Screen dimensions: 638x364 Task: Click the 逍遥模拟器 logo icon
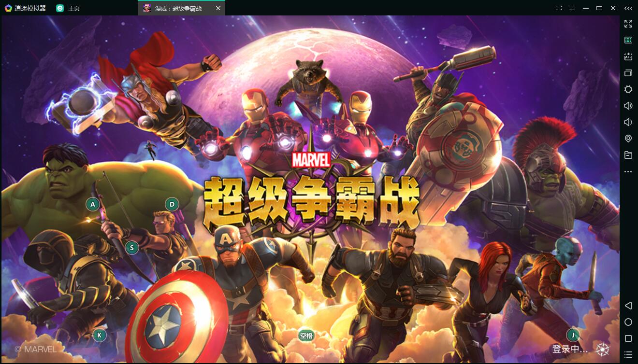(8, 8)
